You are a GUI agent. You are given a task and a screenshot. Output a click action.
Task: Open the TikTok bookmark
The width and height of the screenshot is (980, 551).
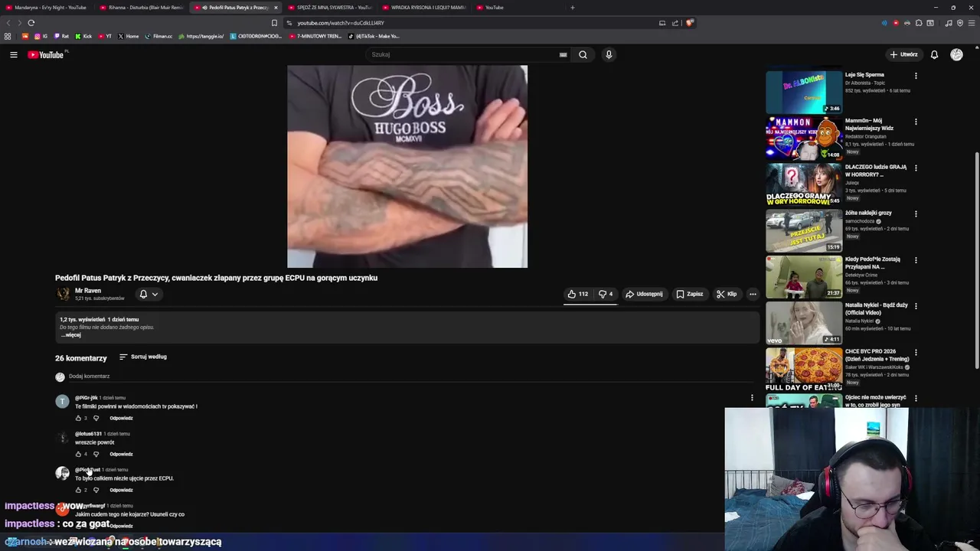point(373,36)
